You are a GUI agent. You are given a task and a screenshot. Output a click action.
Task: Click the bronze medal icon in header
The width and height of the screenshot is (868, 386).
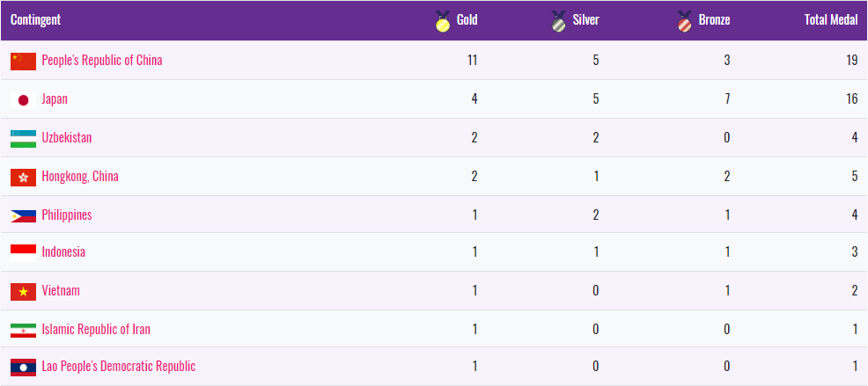(x=685, y=20)
